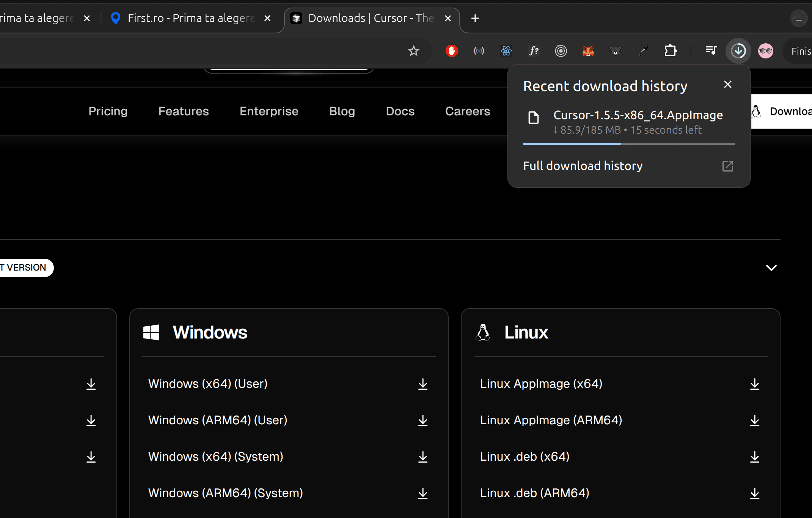
Task: Click the Windows logo icon in card header
Action: (x=151, y=332)
